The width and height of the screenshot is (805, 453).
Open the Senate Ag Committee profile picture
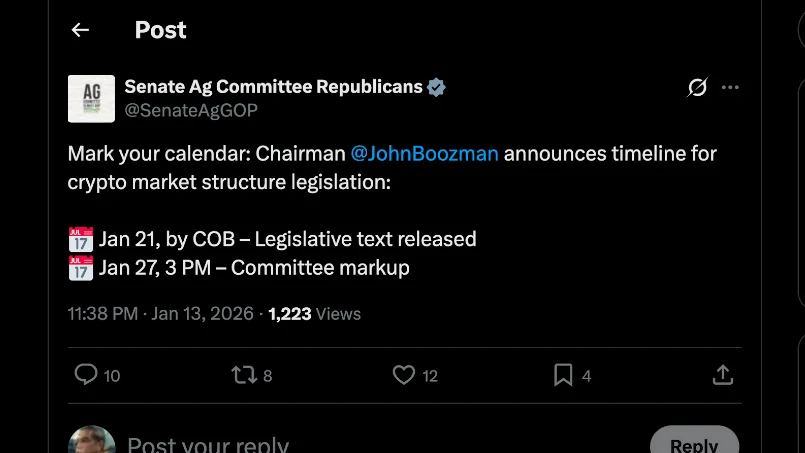pyautogui.click(x=91, y=98)
